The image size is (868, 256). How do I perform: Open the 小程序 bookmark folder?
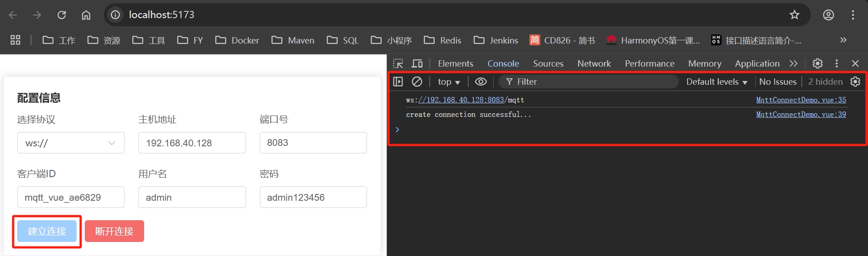391,40
